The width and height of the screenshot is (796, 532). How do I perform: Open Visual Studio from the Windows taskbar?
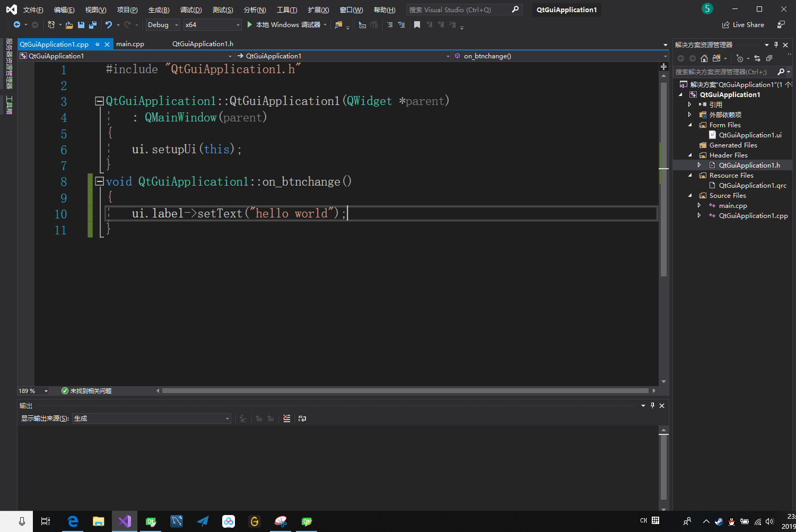coord(125,521)
